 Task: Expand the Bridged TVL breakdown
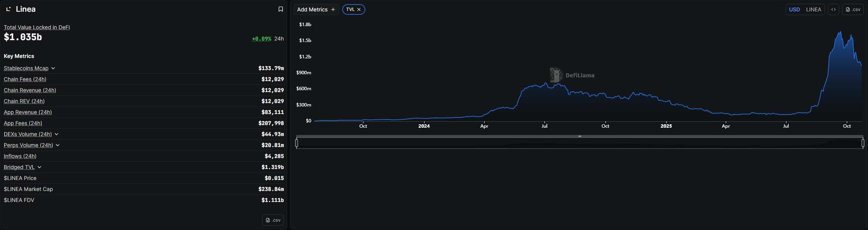click(39, 167)
